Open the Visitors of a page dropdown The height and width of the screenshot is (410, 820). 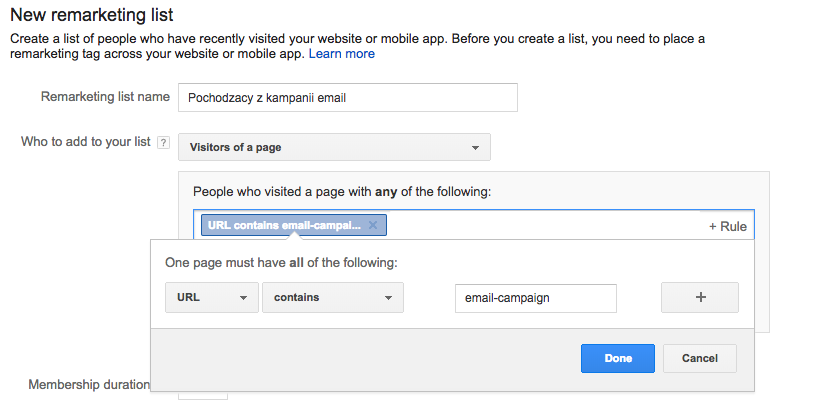(334, 148)
